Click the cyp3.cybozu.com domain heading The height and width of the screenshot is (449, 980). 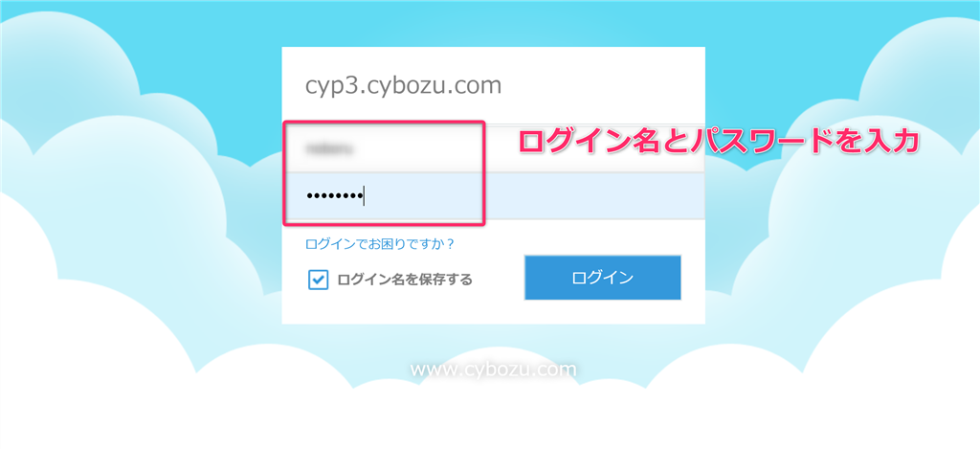click(403, 85)
